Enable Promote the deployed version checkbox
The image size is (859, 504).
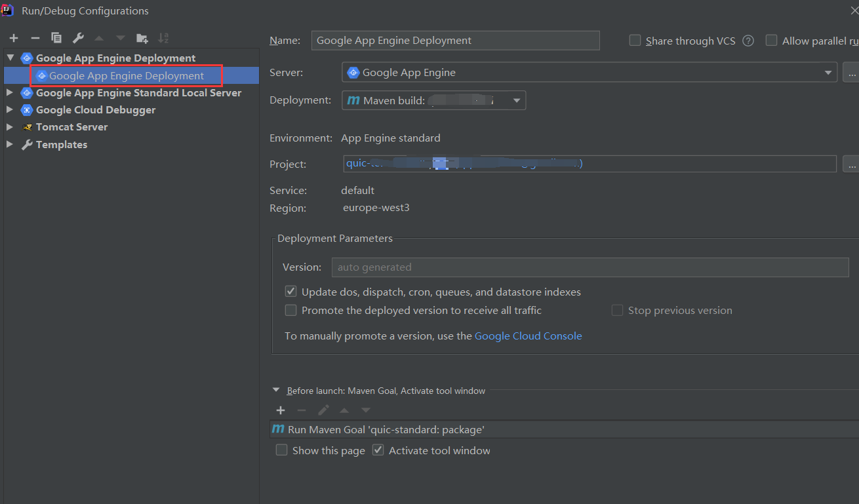coord(290,310)
